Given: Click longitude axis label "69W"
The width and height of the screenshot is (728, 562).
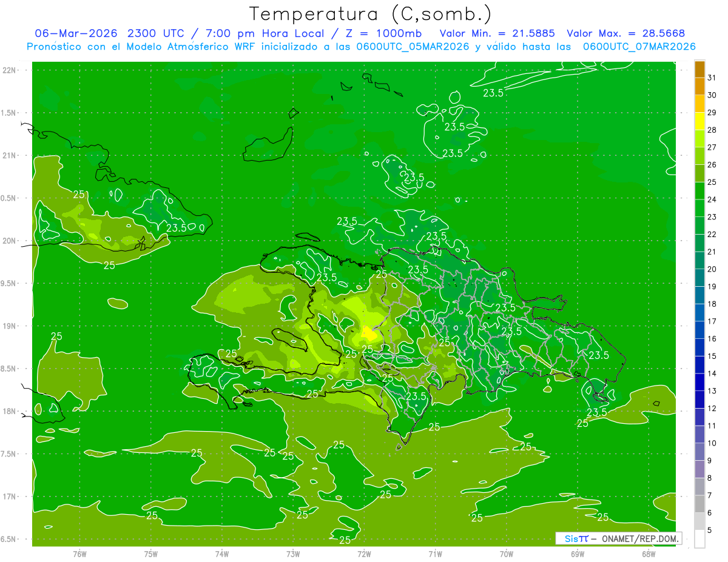Looking at the screenshot, I should [x=578, y=554].
